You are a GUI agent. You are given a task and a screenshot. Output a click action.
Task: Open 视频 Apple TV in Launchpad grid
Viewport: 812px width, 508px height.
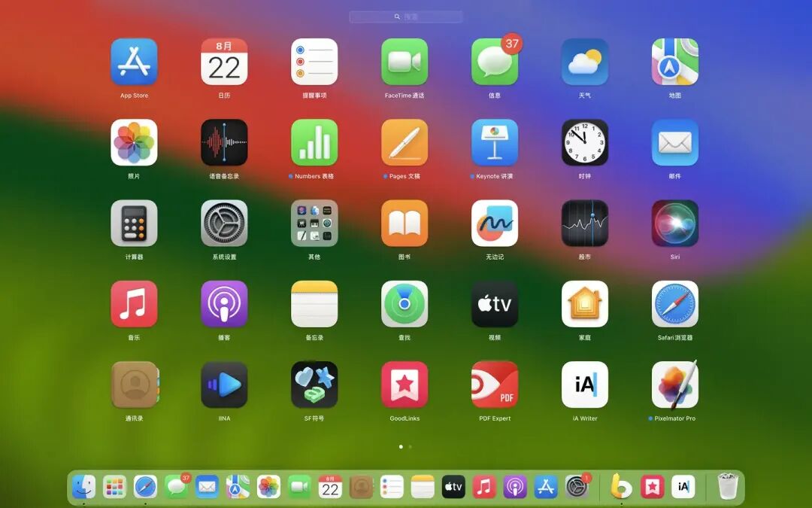495,304
